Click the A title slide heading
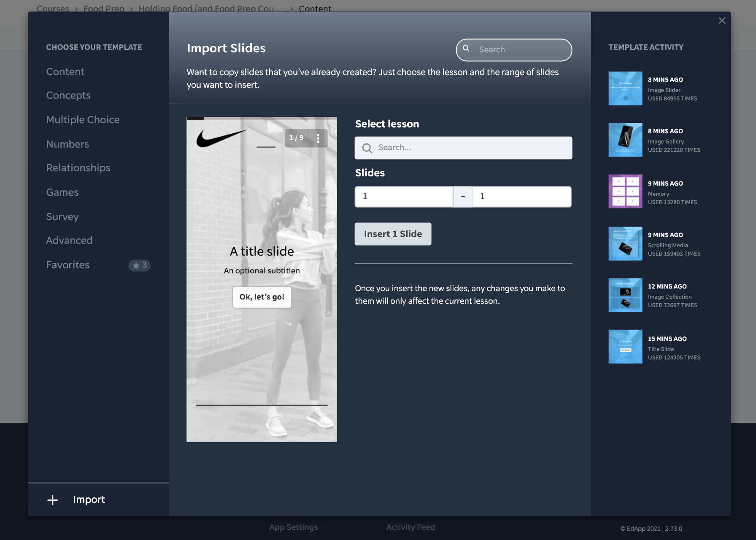The height and width of the screenshot is (540, 756). coord(262,251)
